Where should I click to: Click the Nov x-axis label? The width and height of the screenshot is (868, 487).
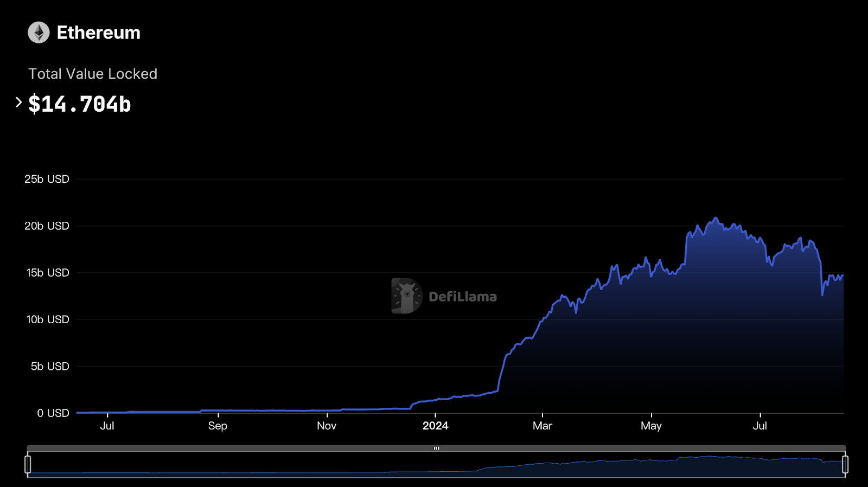327,426
